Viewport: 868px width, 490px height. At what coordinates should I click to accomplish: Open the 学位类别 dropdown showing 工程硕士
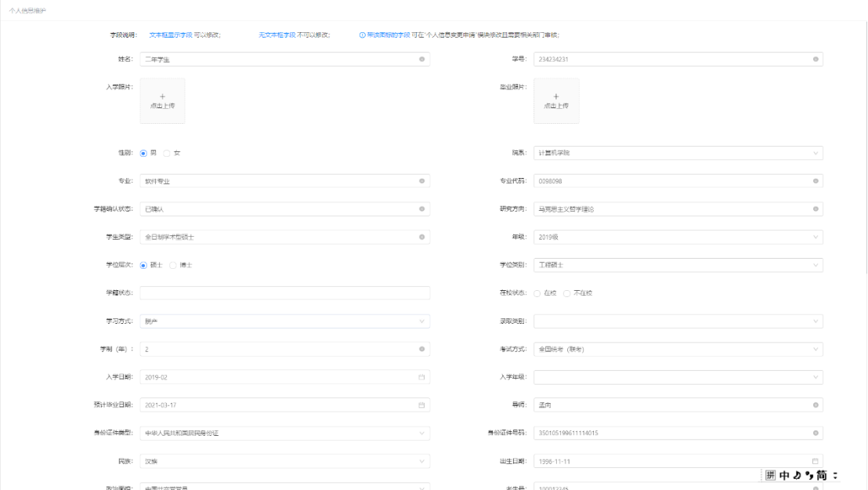tap(678, 265)
